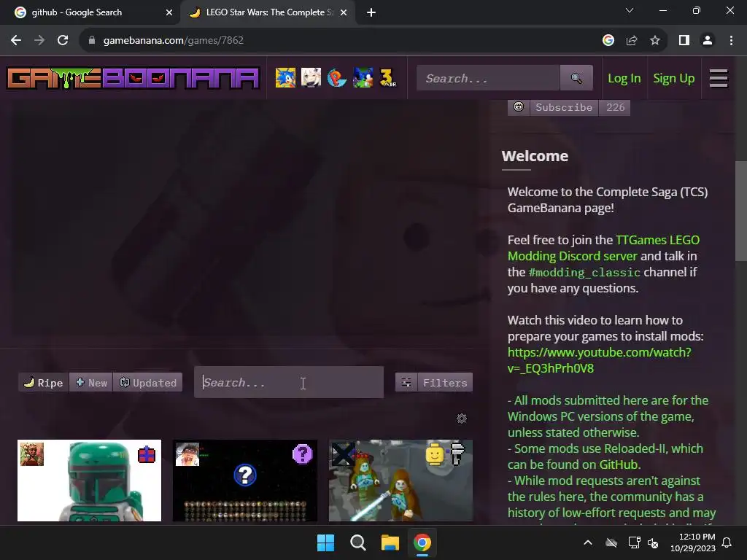Image resolution: width=747 pixels, height=560 pixels.
Task: Reload the page
Action: 63,41
